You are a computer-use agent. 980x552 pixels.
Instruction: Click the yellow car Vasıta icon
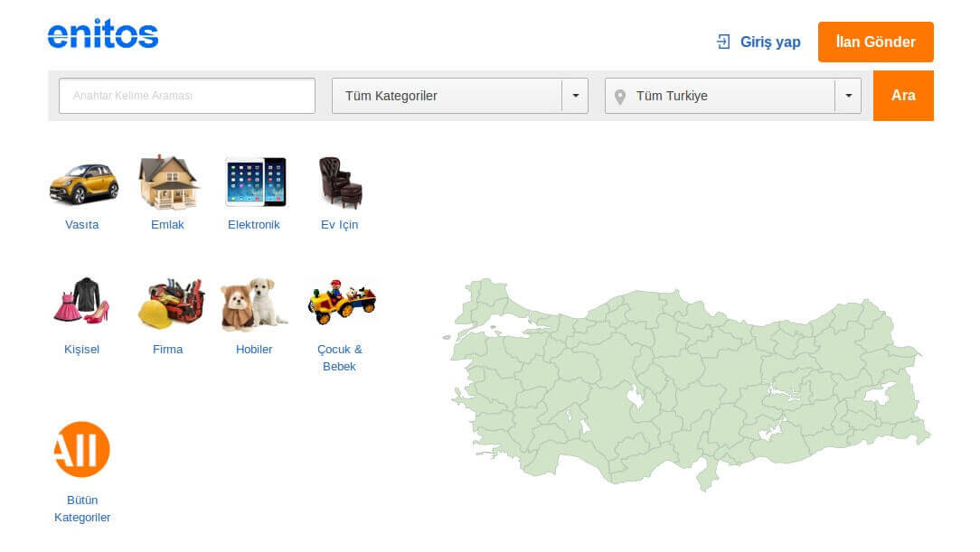(82, 182)
